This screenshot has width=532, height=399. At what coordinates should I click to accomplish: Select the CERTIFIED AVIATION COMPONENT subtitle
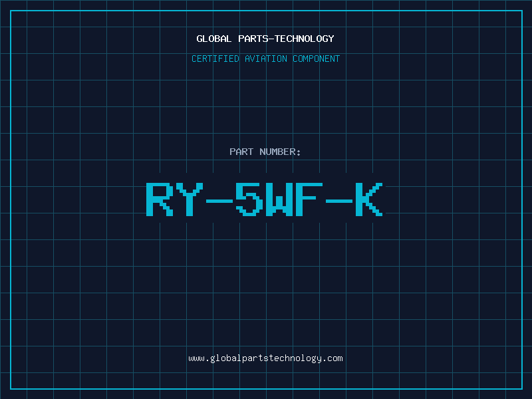pos(265,59)
